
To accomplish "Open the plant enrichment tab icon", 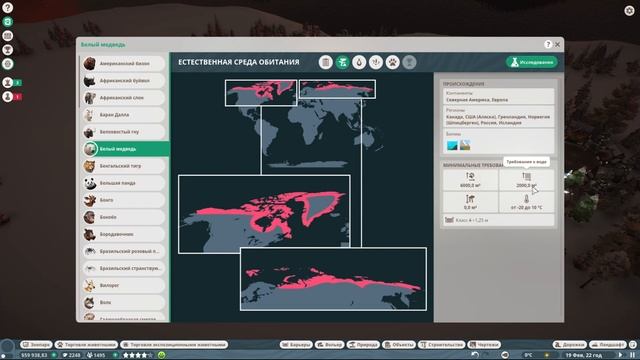I will [376, 62].
